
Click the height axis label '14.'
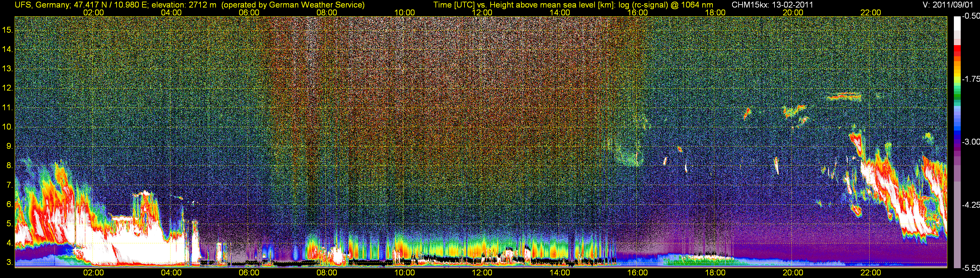[x=8, y=49]
